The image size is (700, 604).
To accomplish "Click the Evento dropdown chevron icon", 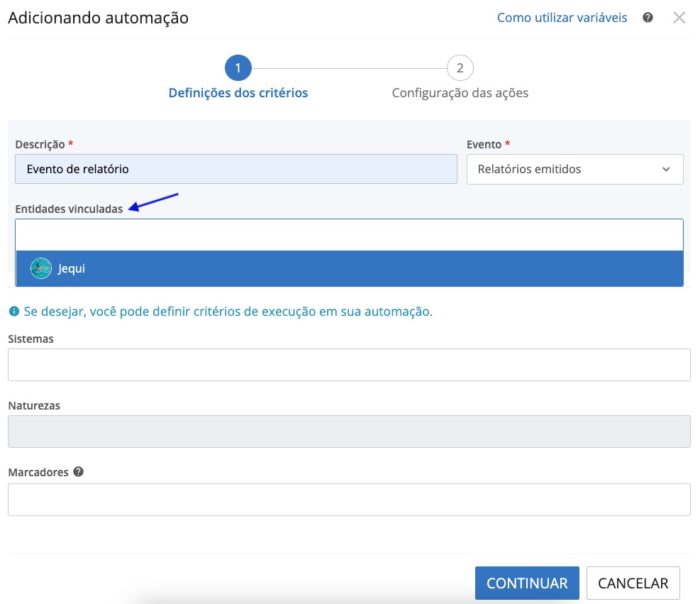I will pos(666,169).
